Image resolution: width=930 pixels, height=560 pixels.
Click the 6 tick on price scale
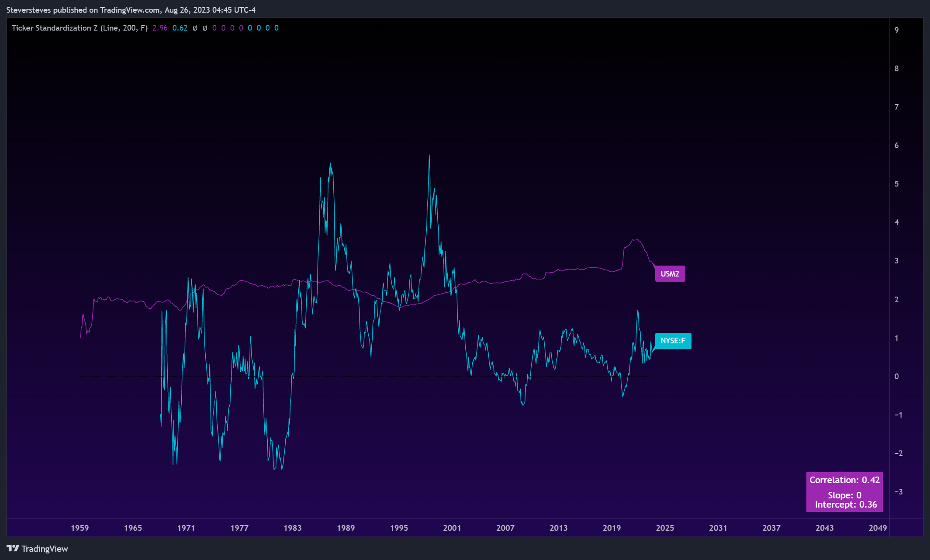897,145
